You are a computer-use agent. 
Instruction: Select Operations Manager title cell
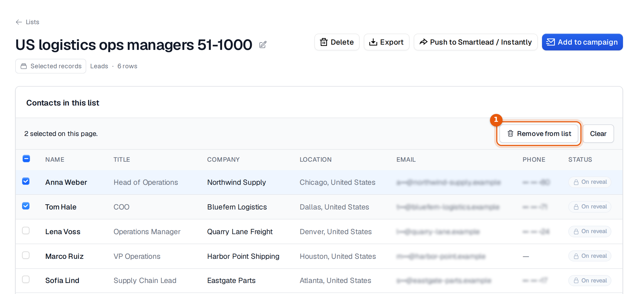tap(147, 232)
